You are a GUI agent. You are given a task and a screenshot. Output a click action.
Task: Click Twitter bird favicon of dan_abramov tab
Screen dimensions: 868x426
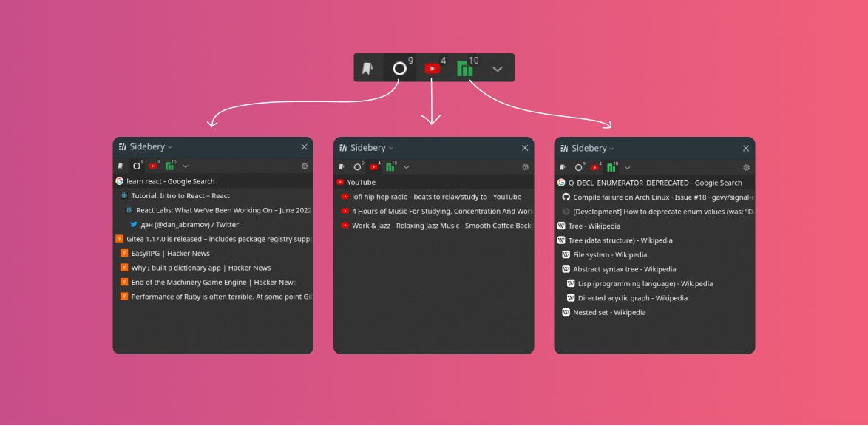coord(133,224)
